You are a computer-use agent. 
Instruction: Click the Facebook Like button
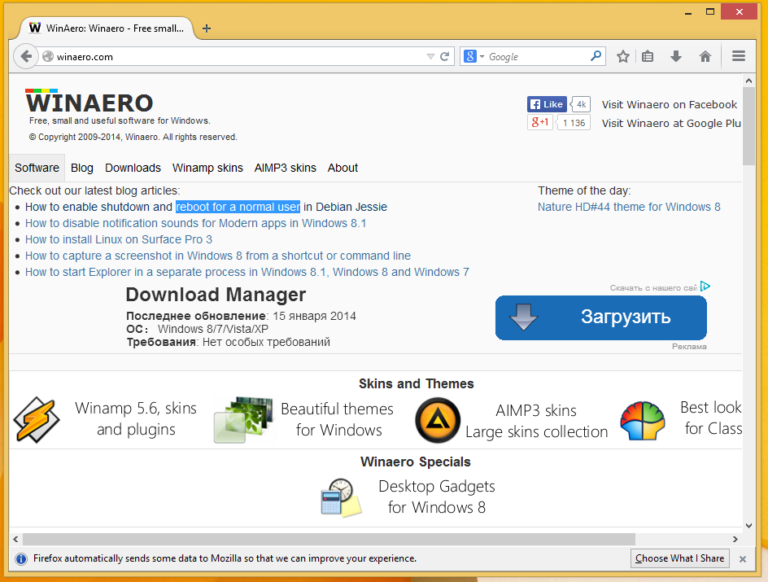coord(547,104)
